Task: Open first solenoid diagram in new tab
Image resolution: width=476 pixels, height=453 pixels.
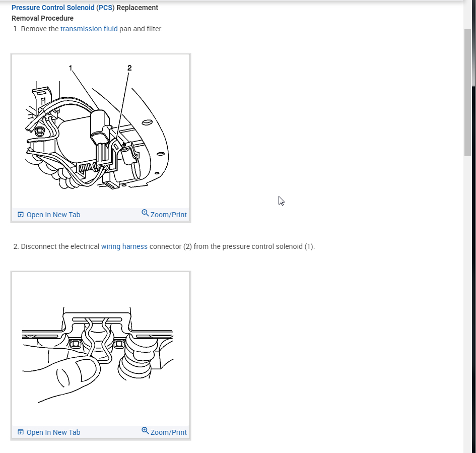Action: point(53,215)
